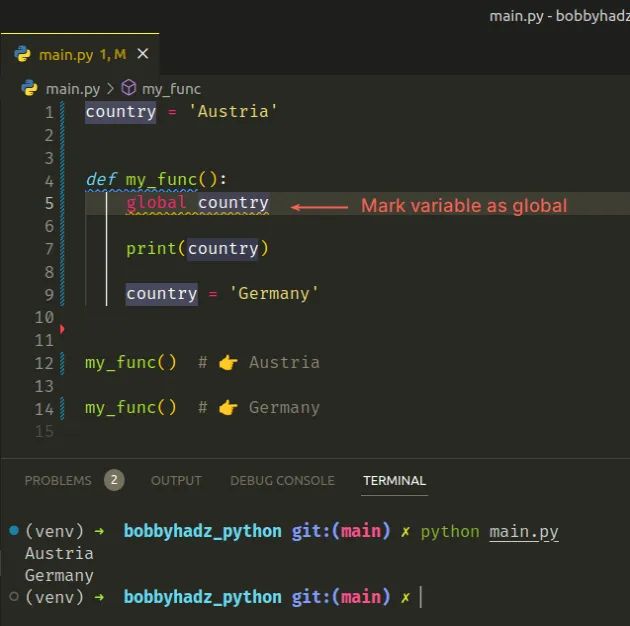Click pointing hand emoji on line 14
The height and width of the screenshot is (626, 630).
point(228,408)
